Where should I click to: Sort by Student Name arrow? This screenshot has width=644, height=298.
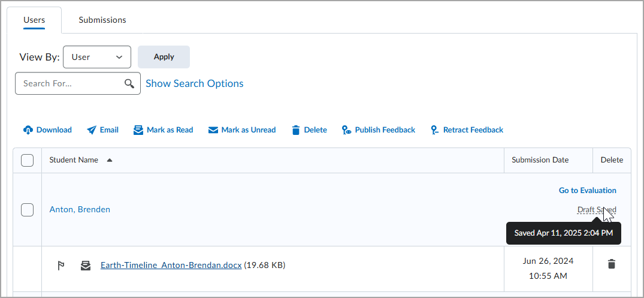click(x=109, y=160)
